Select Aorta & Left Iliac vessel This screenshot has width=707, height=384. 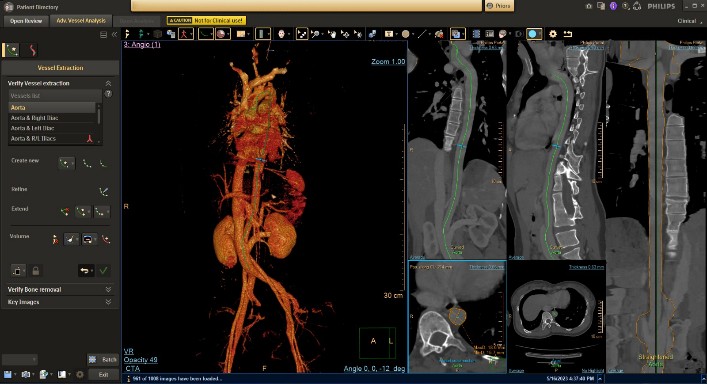click(x=52, y=128)
